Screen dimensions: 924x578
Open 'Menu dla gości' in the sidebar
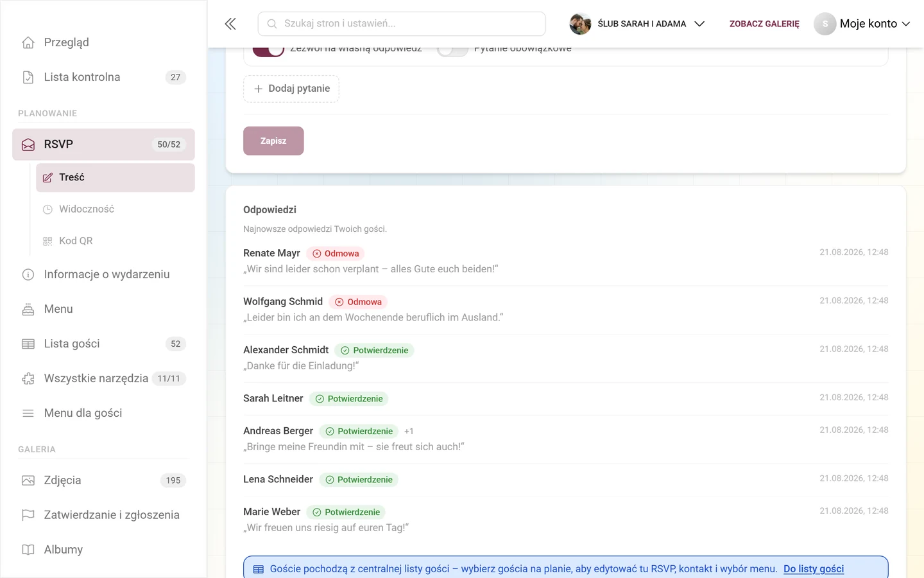(103, 414)
